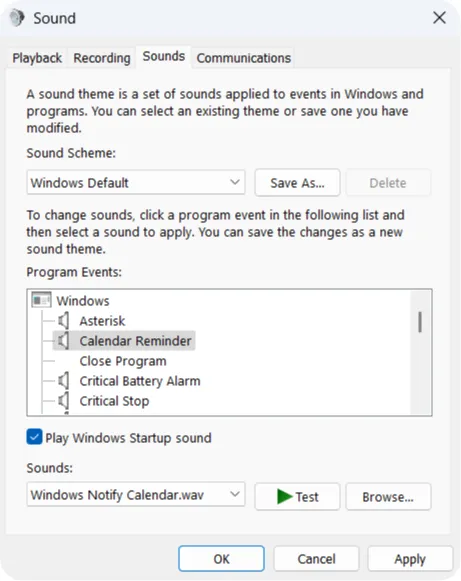Screen dimensions: 461x581
Task: Open the Recording tab
Action: point(102,58)
